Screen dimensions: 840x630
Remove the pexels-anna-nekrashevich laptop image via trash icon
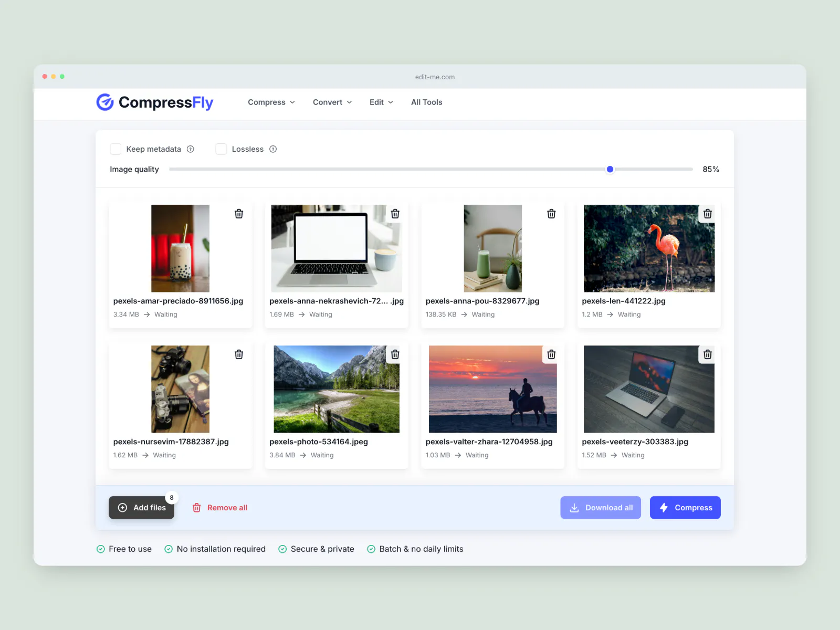pos(395,214)
